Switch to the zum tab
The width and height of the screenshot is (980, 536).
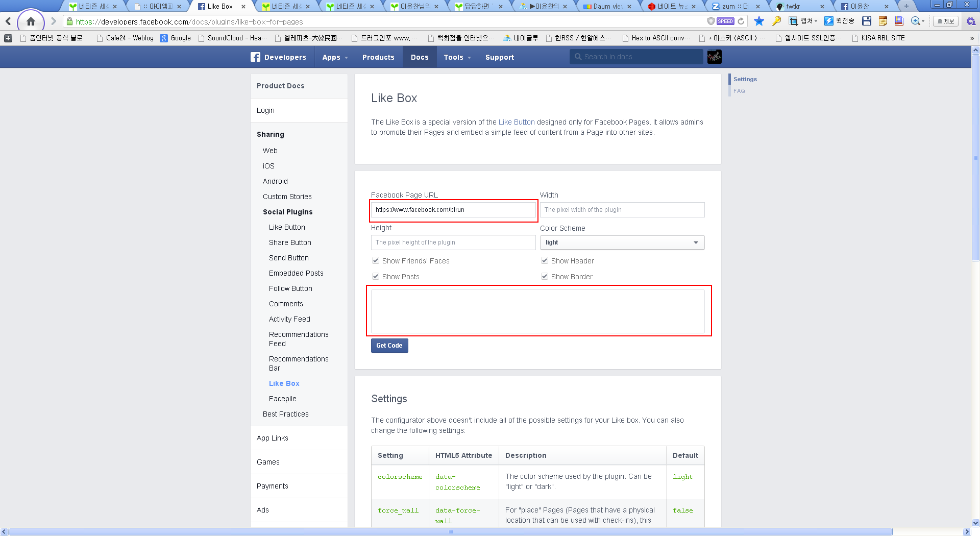coord(735,7)
